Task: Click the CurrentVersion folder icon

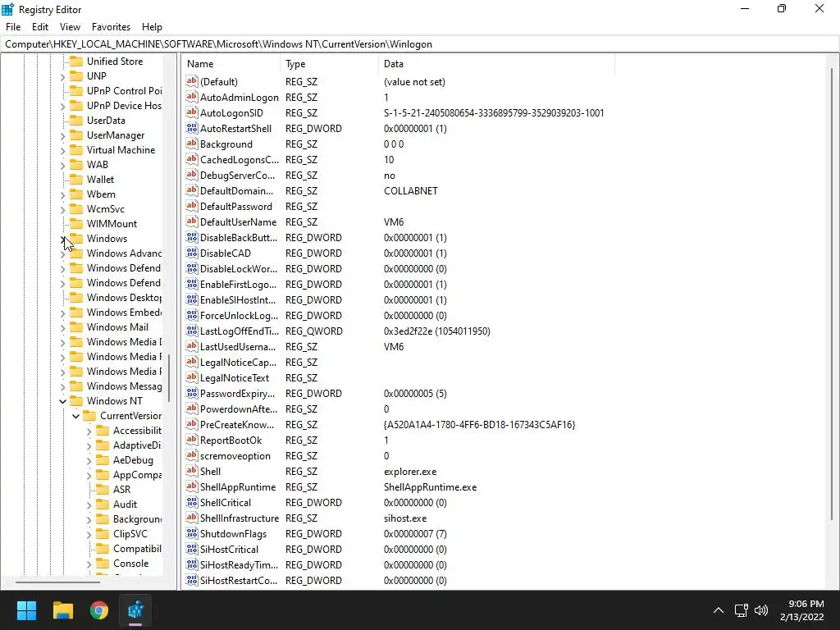Action: tap(89, 415)
